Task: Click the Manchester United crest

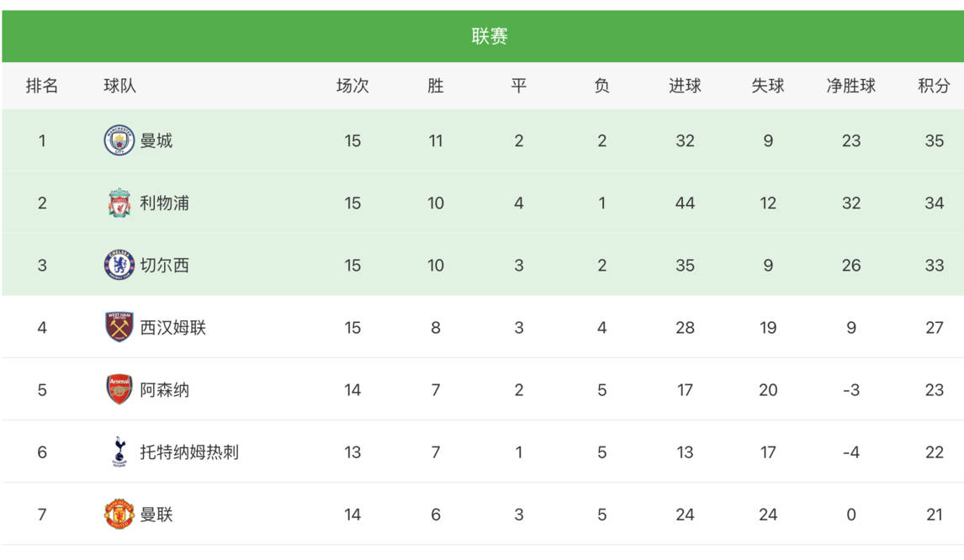Action: coord(119,514)
